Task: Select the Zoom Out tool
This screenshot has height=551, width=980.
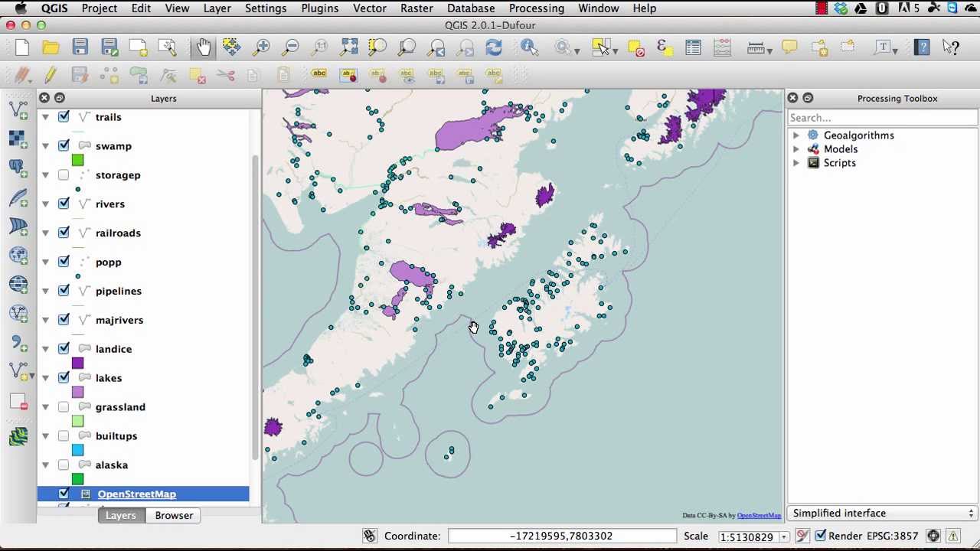Action: pyautogui.click(x=291, y=47)
